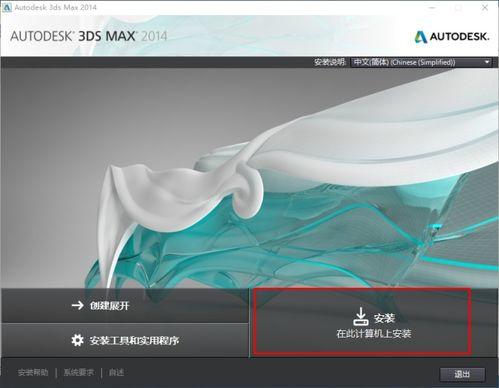Click the 退出 exit button
This screenshot has width=499, height=388.
pyautogui.click(x=462, y=374)
